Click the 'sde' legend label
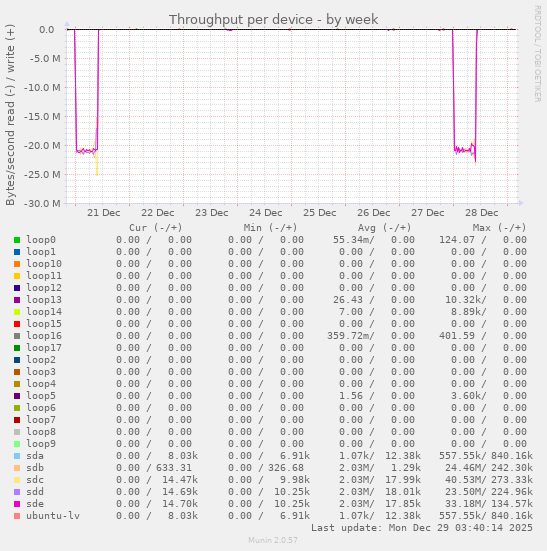Viewport: 547px width, 551px height. pyautogui.click(x=35, y=504)
